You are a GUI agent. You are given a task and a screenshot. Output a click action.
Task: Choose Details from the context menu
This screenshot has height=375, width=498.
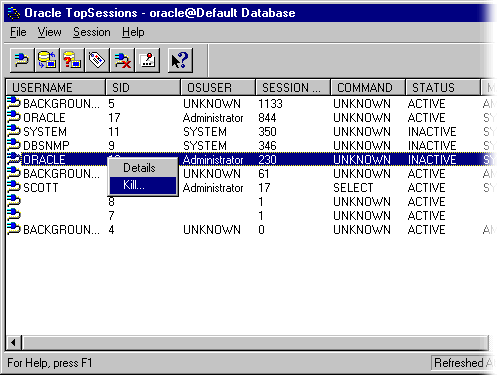tap(143, 168)
